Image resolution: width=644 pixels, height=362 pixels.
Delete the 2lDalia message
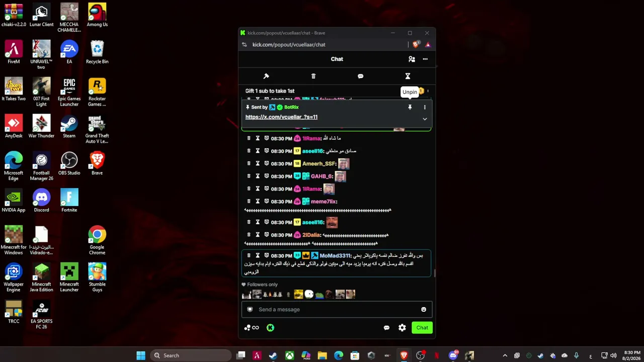pos(249,235)
